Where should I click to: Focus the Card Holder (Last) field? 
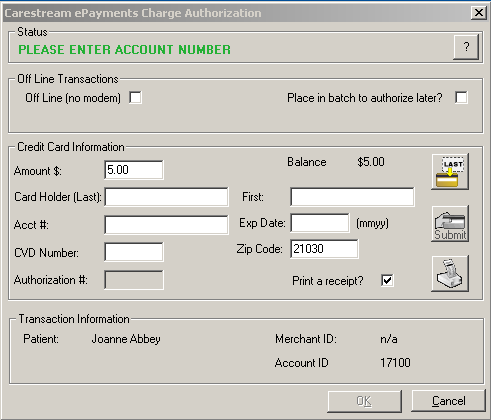point(166,197)
